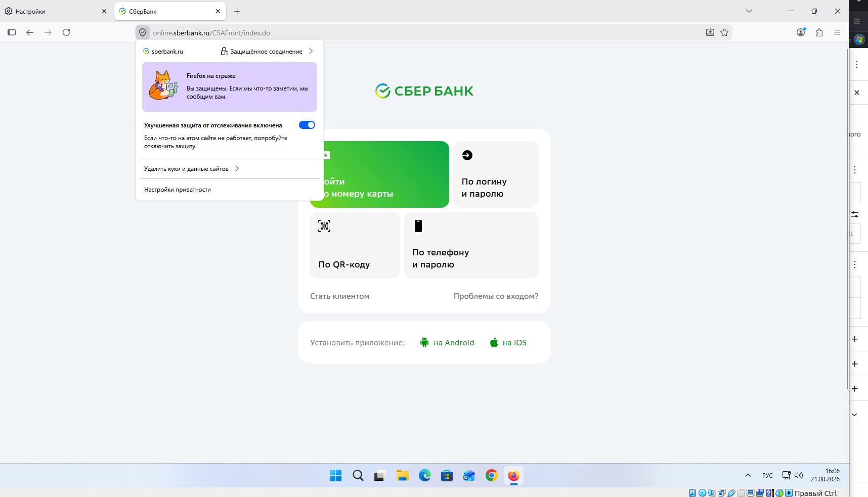Click the Sber Bank logo on the page
Screen dimensions: 868x497
point(424,91)
